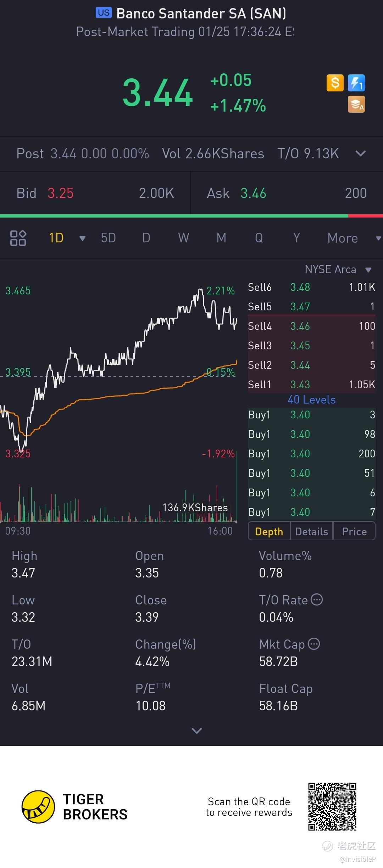
Task: Expand more stats with bottom chevron
Action: pos(196,731)
